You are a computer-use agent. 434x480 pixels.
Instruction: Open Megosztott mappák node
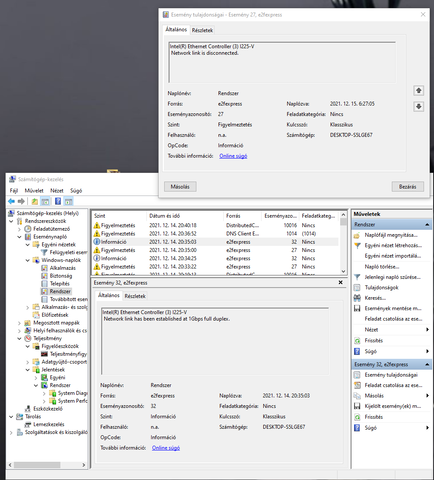[x=56, y=323]
